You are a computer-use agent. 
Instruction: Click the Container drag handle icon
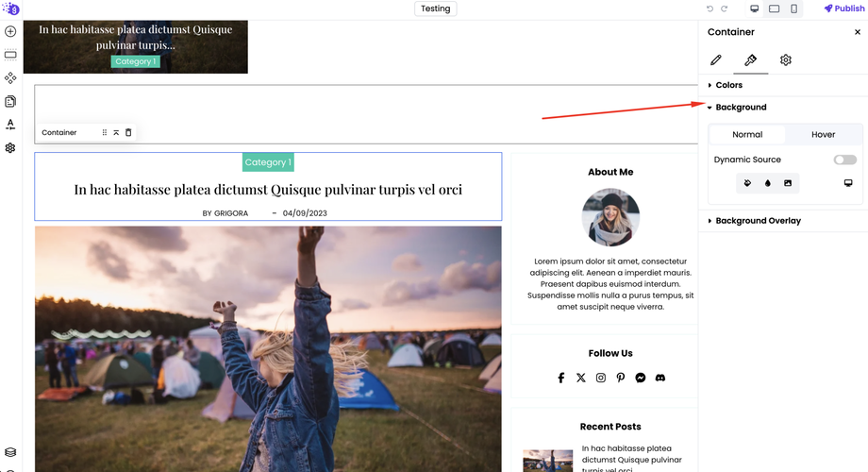pyautogui.click(x=104, y=132)
